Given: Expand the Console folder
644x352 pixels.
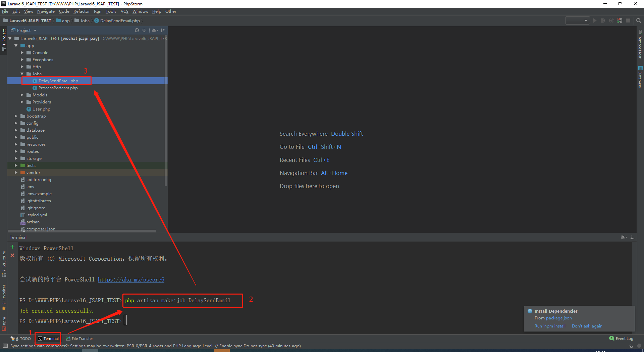Looking at the screenshot, I should [x=22, y=53].
